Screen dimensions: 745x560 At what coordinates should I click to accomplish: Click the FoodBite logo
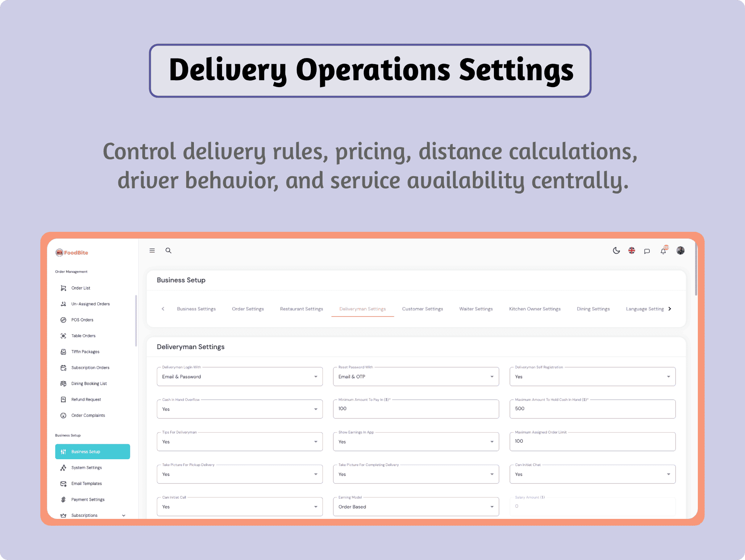point(72,253)
